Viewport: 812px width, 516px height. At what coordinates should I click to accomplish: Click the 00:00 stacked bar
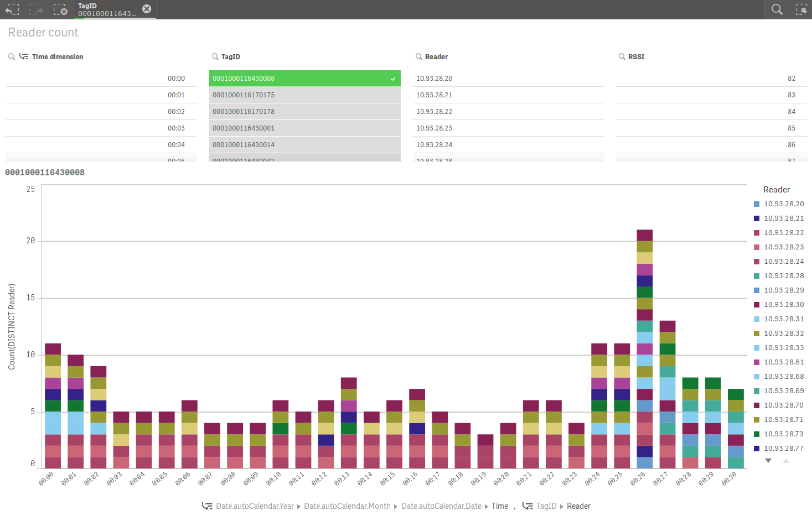(53, 406)
